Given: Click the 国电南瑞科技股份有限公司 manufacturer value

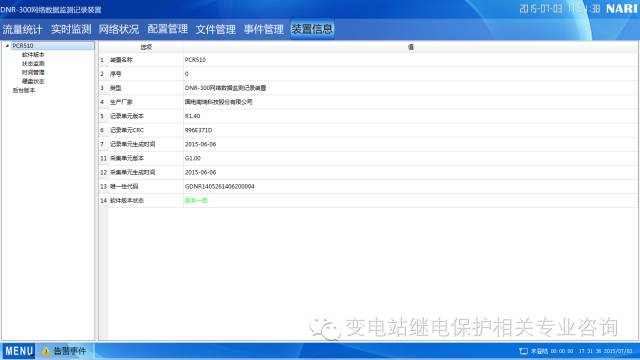Looking at the screenshot, I should 218,102.
